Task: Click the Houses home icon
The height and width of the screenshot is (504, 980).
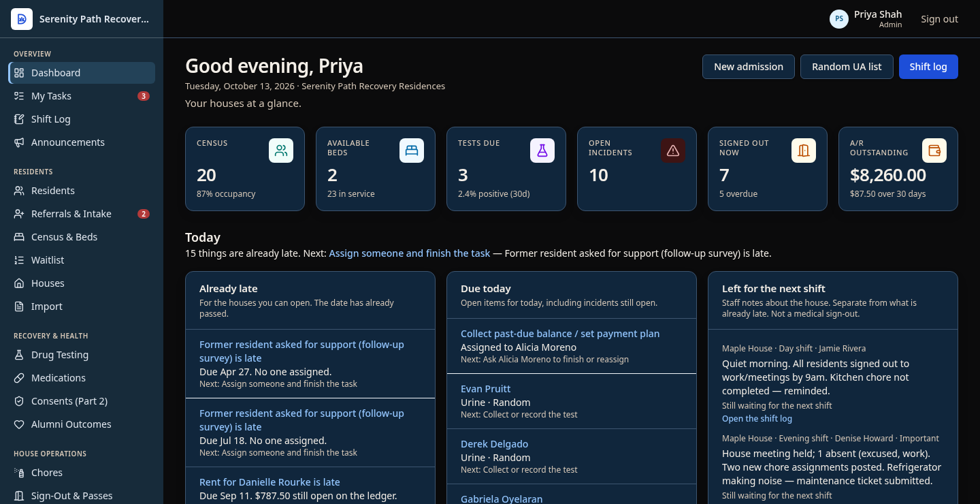Action: point(19,283)
